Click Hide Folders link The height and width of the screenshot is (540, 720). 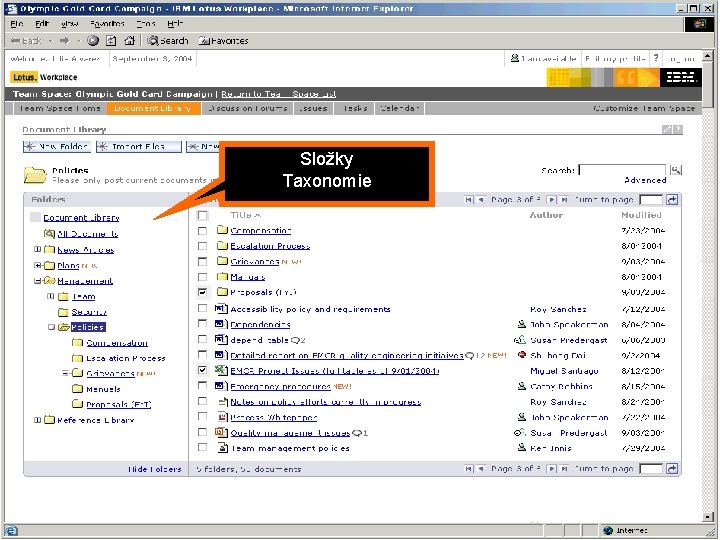coord(155,469)
